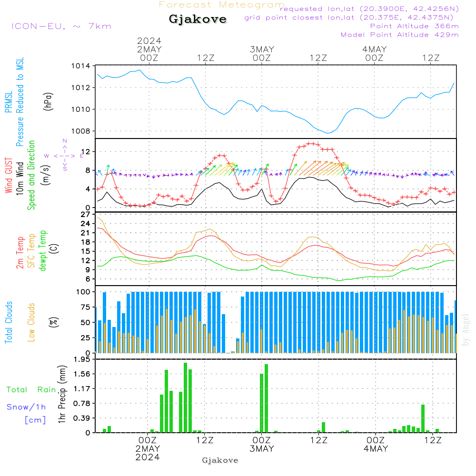
Task: Click the N-S-W-E compass direction legend
Action: click(x=64, y=156)
